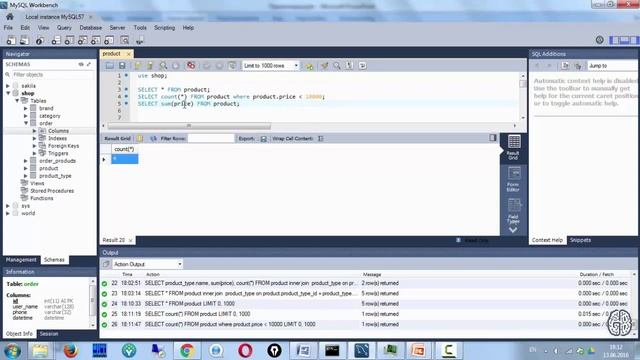Open Chrome from the Windows taskbar

click(x=187, y=350)
